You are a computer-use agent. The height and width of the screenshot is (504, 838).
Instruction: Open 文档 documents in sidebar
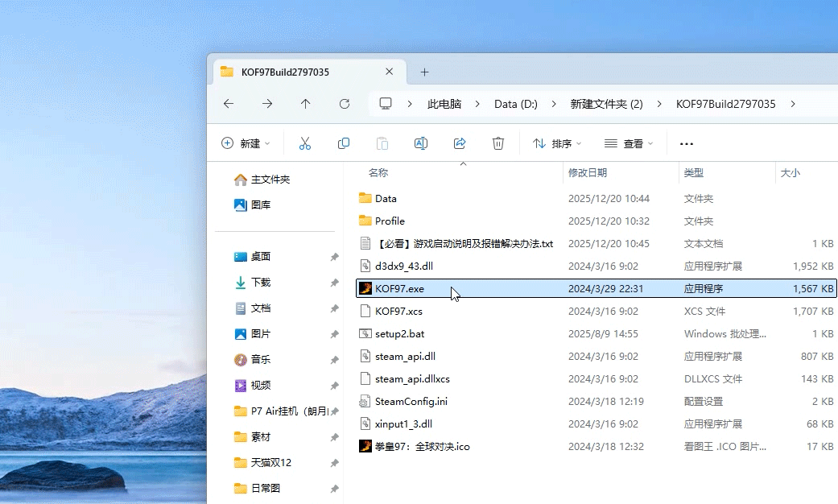pyautogui.click(x=253, y=308)
